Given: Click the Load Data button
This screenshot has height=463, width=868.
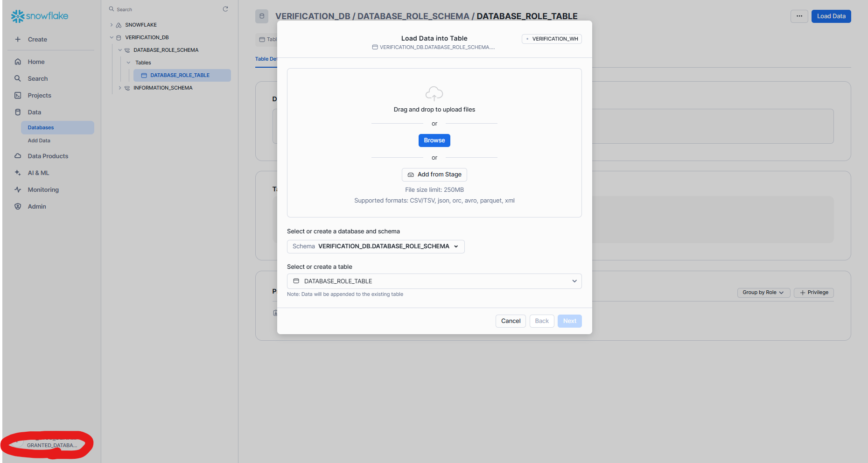Looking at the screenshot, I should [831, 16].
